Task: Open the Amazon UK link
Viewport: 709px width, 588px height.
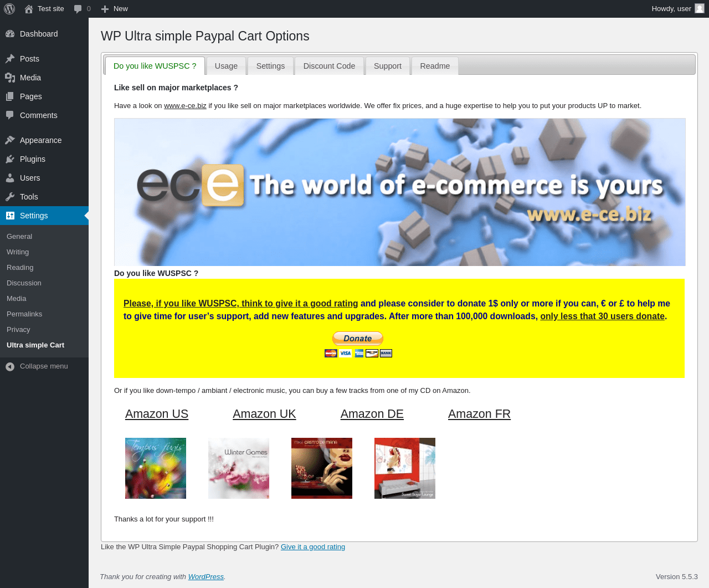Action: tap(264, 414)
